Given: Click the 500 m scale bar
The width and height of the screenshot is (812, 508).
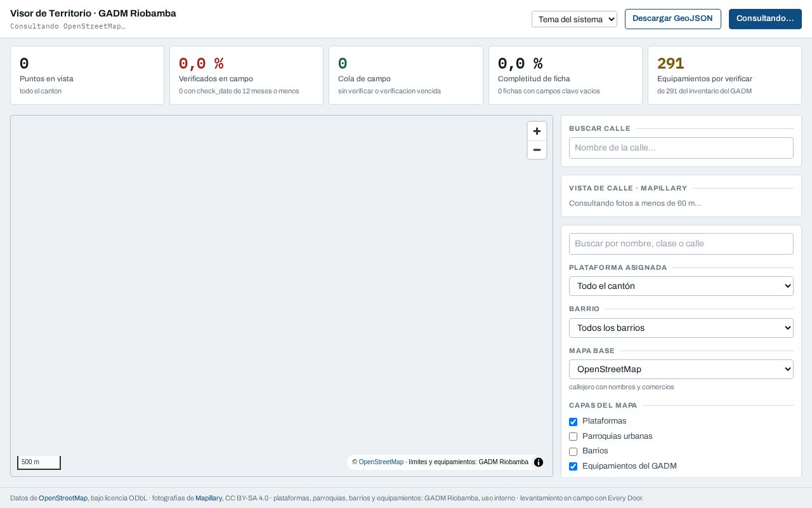Looking at the screenshot, I should (x=39, y=462).
